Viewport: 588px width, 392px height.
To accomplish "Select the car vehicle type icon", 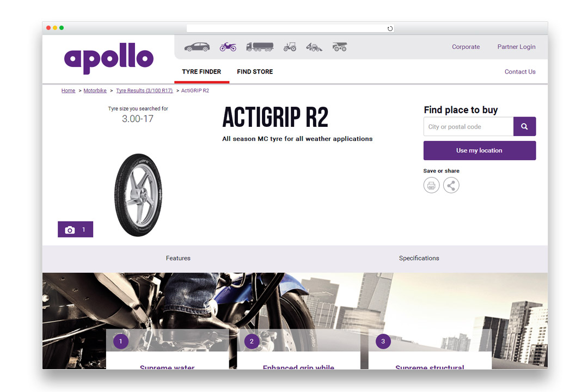I will point(197,47).
